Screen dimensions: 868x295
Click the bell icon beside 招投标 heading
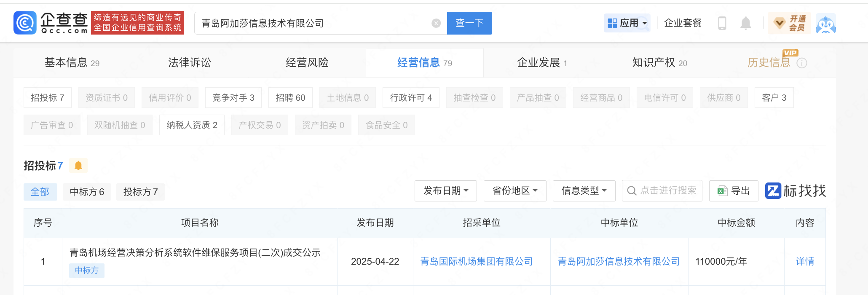(78, 166)
